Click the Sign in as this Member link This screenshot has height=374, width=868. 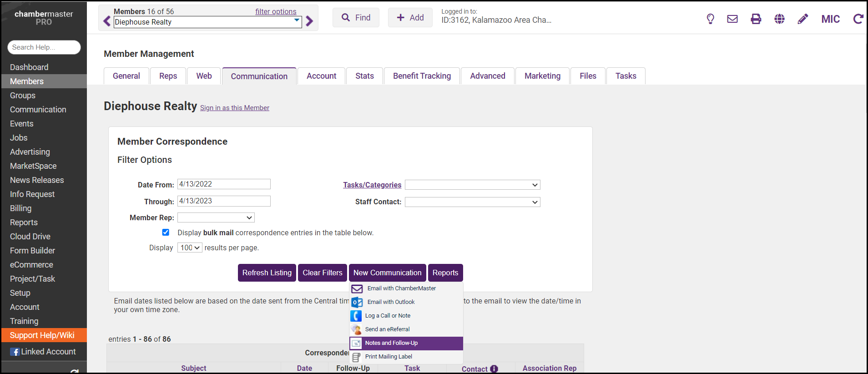[234, 108]
